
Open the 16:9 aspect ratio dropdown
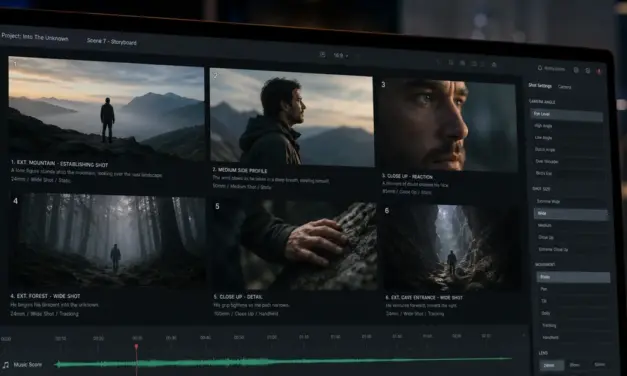click(341, 56)
